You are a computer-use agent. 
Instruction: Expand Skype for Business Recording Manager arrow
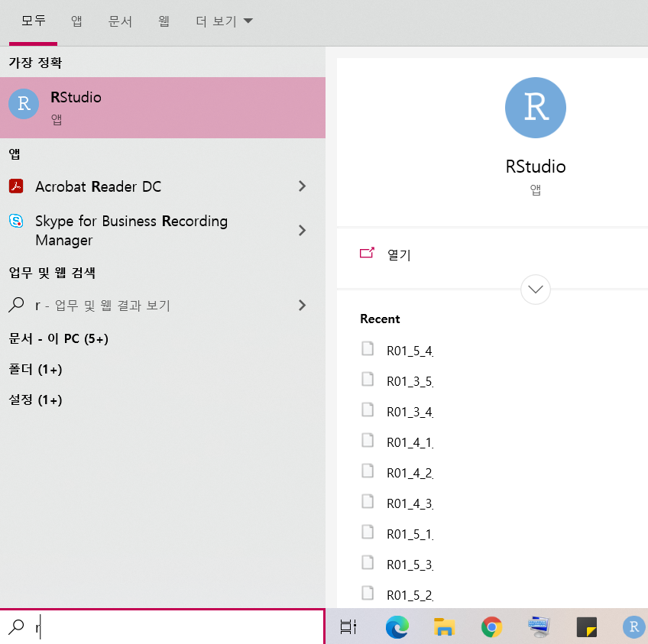[302, 230]
